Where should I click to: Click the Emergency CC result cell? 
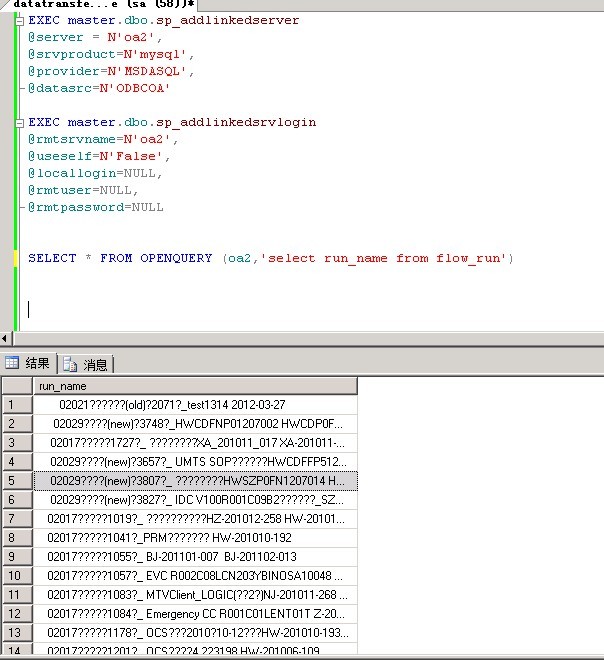point(195,613)
